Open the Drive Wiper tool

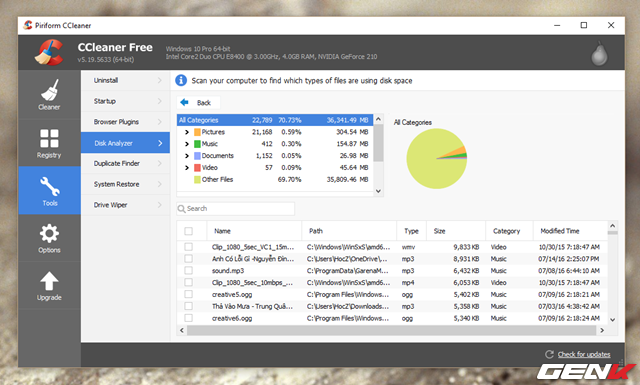click(x=125, y=205)
